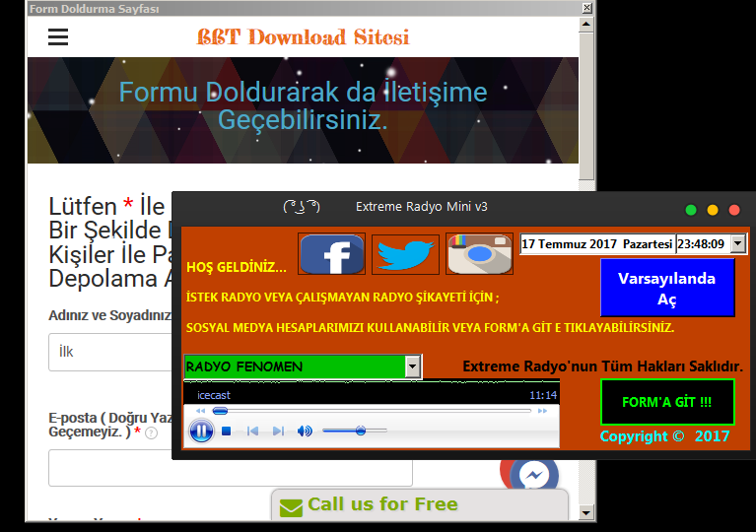Image resolution: width=756 pixels, height=532 pixels.
Task: Click the playback seek bar
Action: point(372,411)
